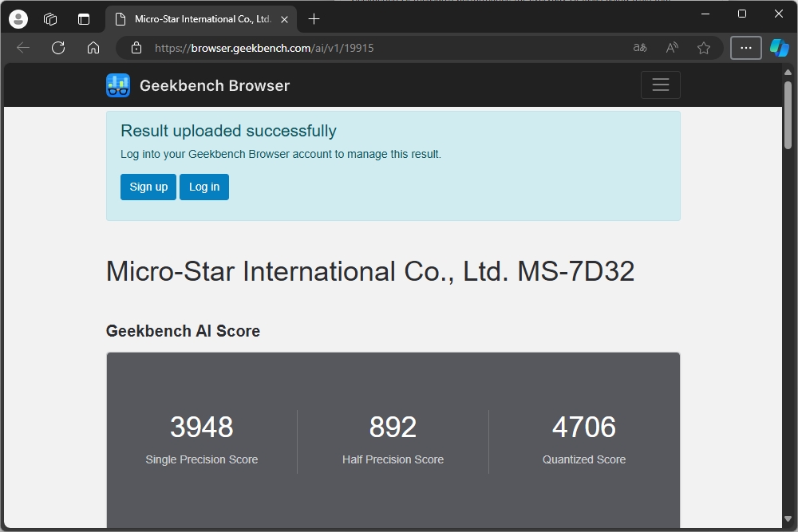The image size is (798, 532).
Task: Open a new tab with plus button
Action: pos(314,19)
